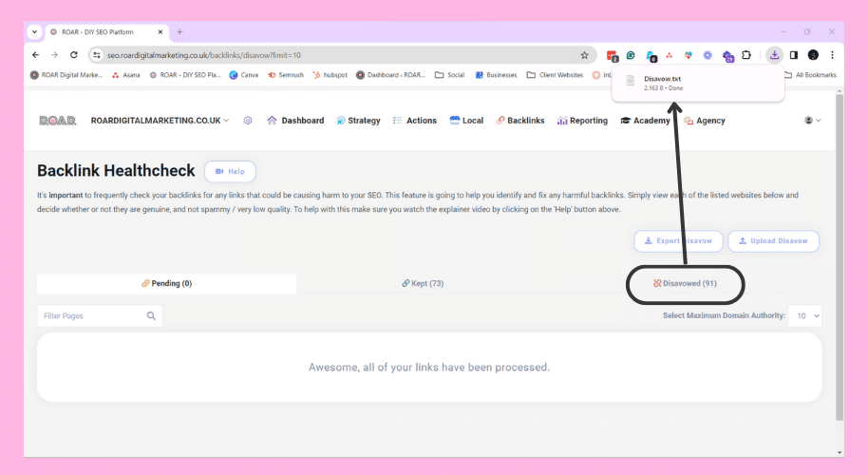Open the Dashboard nav item
868x475 pixels.
click(295, 121)
